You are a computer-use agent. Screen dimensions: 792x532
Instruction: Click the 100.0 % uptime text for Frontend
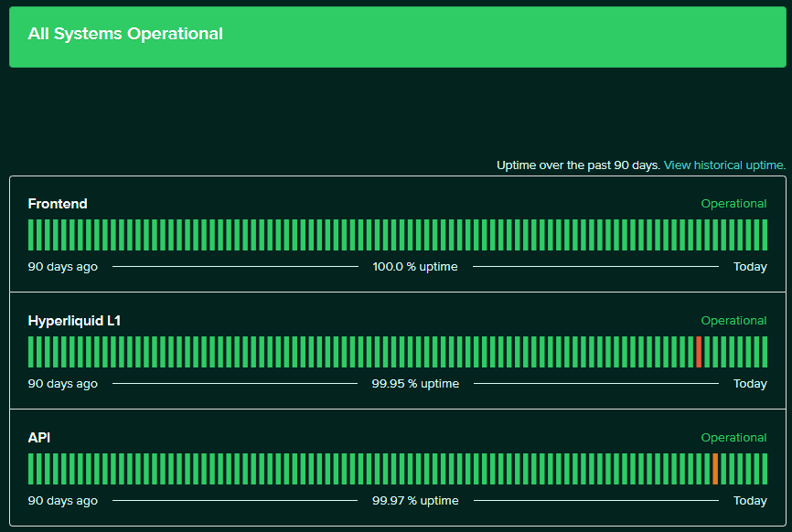click(x=415, y=266)
